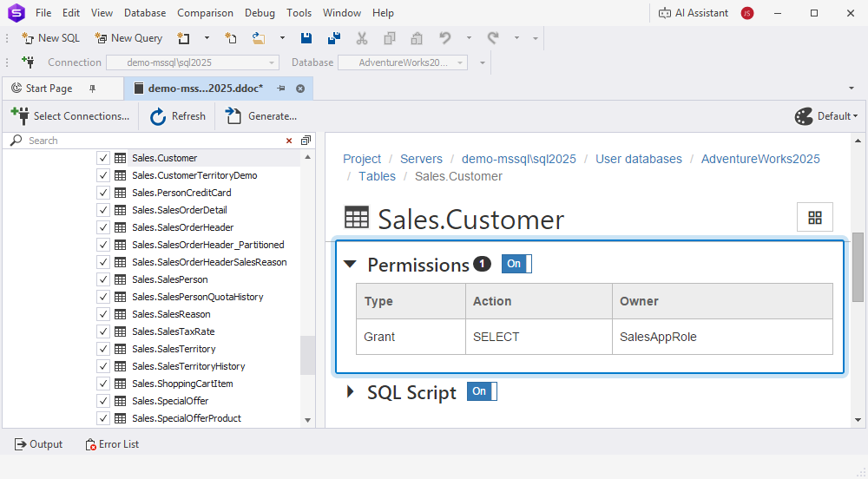Screen dimensions: 868x479
Task: Click the Tables breadcrumb link
Action: 377,176
